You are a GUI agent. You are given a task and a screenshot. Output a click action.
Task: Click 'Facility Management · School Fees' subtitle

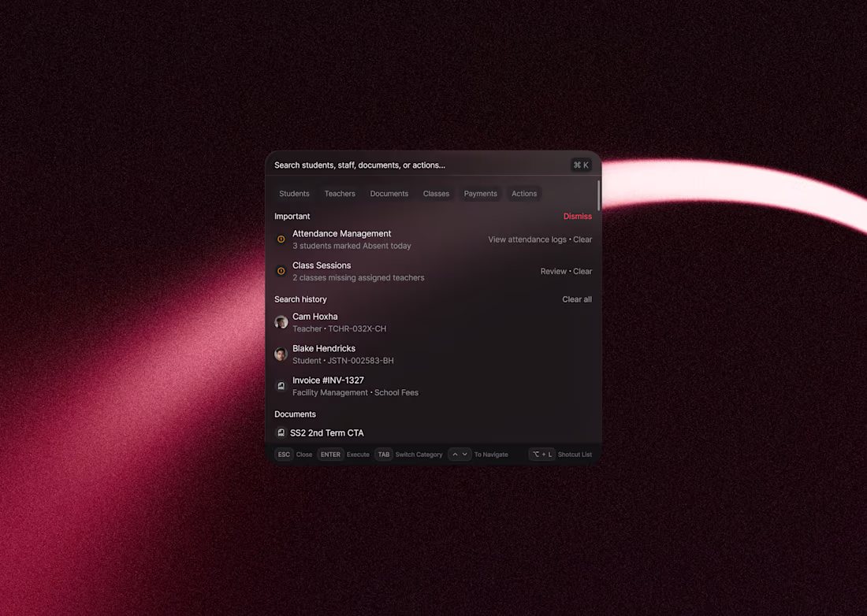(x=355, y=393)
